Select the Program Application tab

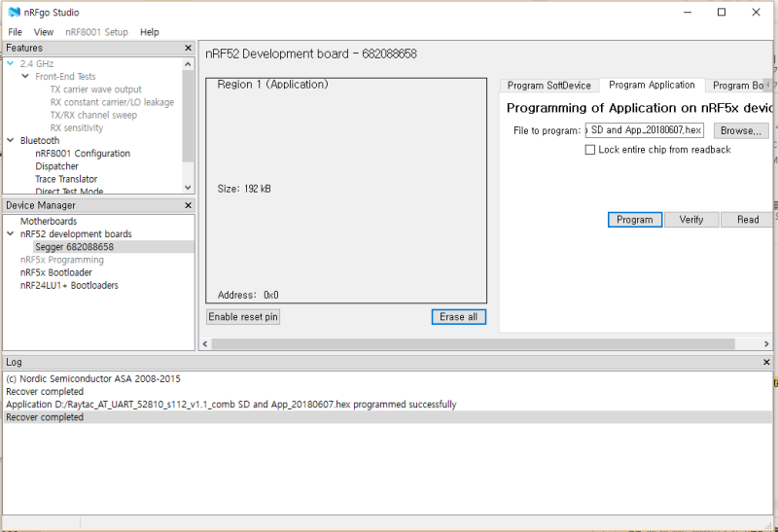pos(652,85)
